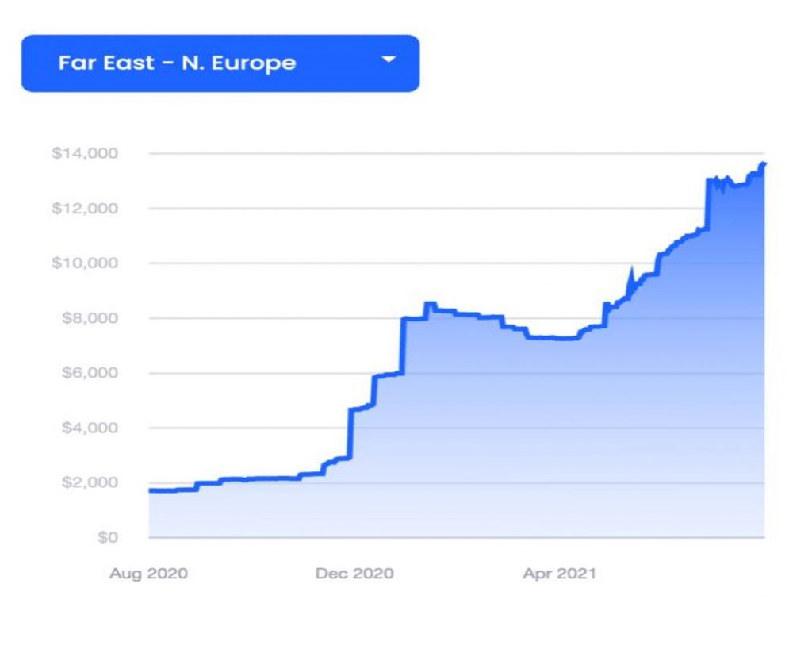
Task: Open the Far East – N. Europe dropdown
Action: [x=218, y=63]
